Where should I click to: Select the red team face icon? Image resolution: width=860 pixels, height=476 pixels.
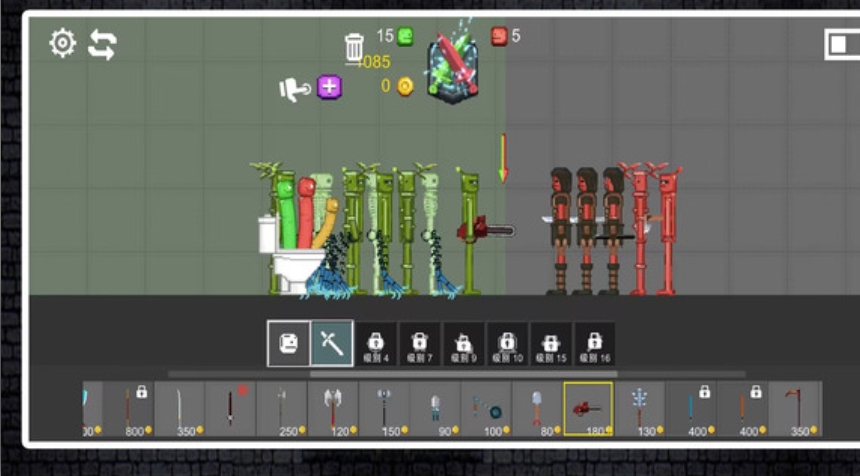499,36
